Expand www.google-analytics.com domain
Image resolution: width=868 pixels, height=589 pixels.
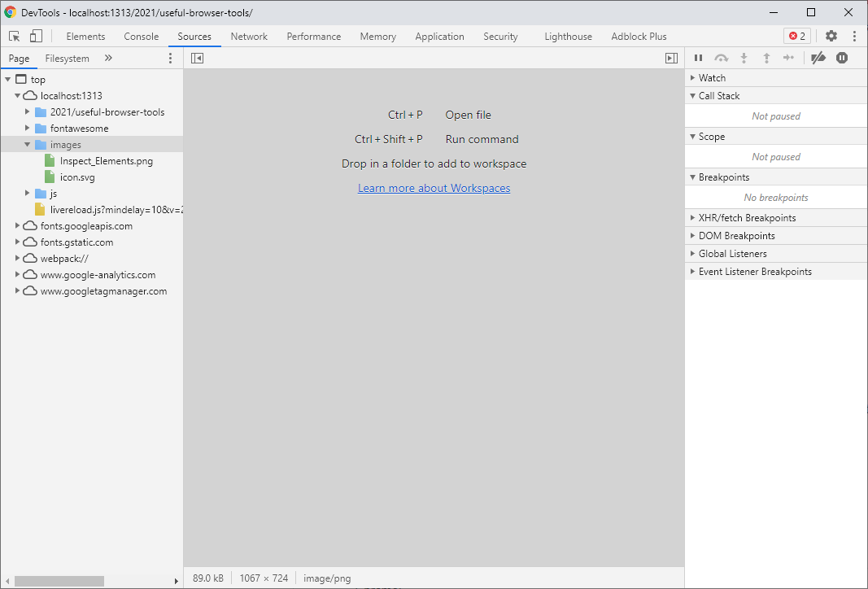coord(17,275)
